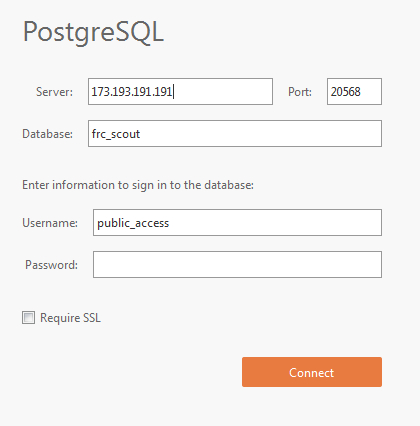Click the sign-in instruction text line
This screenshot has width=420, height=426.
[x=138, y=185]
